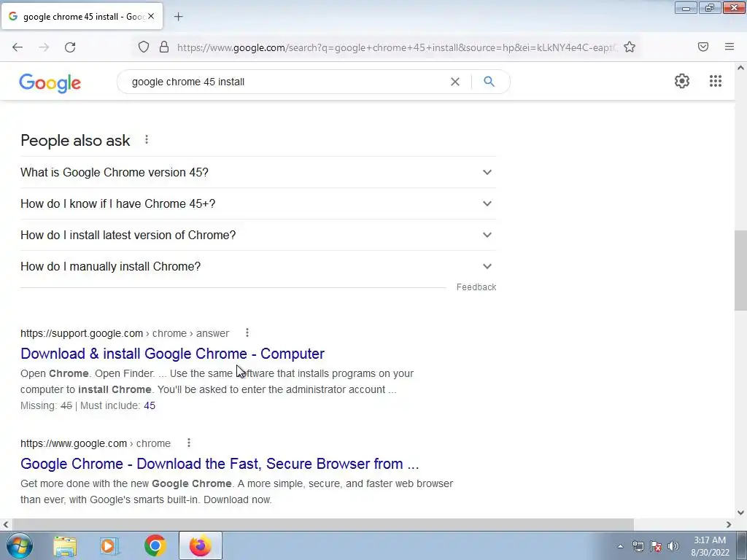Click the scroll left arrow

[x=6, y=524]
